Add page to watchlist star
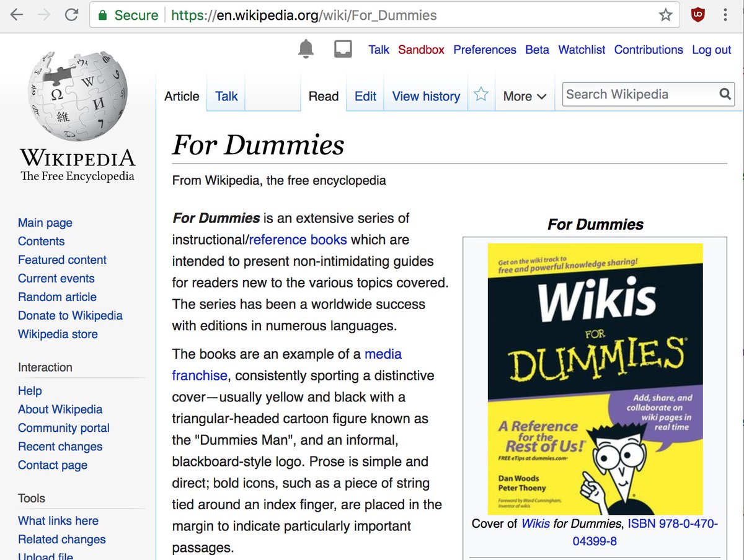Screen dimensions: 744x560 click(481, 94)
